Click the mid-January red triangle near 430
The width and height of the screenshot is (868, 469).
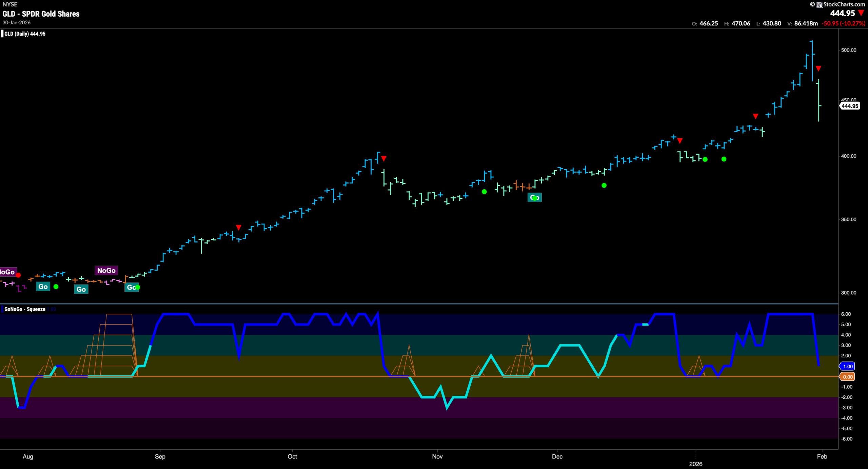755,116
